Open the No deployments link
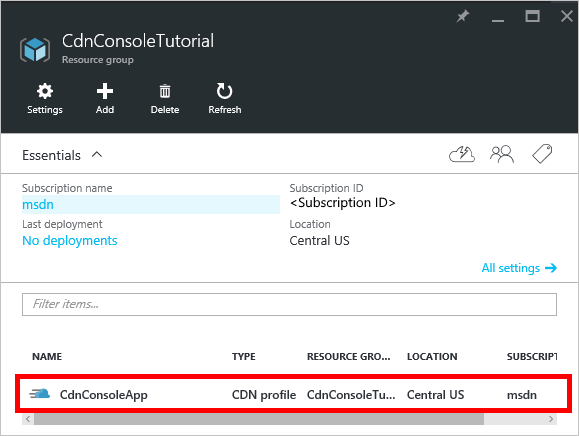 (70, 241)
